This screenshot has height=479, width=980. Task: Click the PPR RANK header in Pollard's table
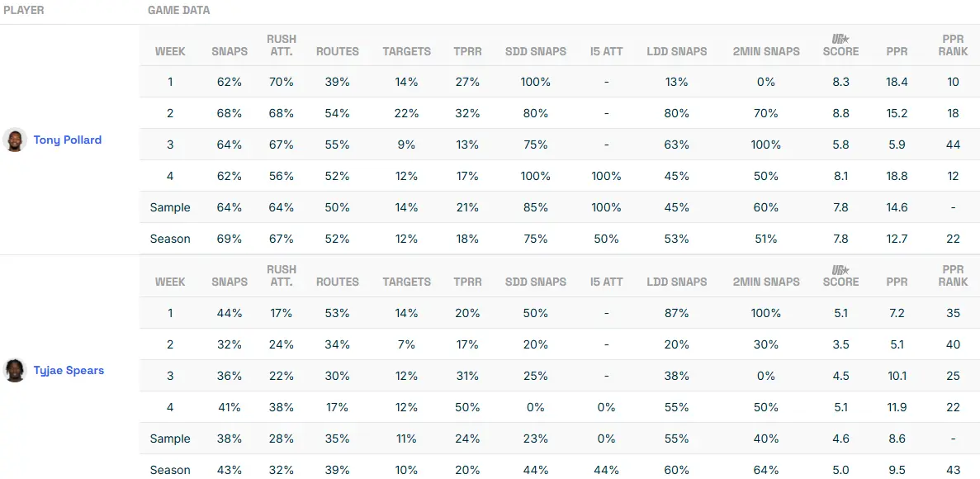953,45
